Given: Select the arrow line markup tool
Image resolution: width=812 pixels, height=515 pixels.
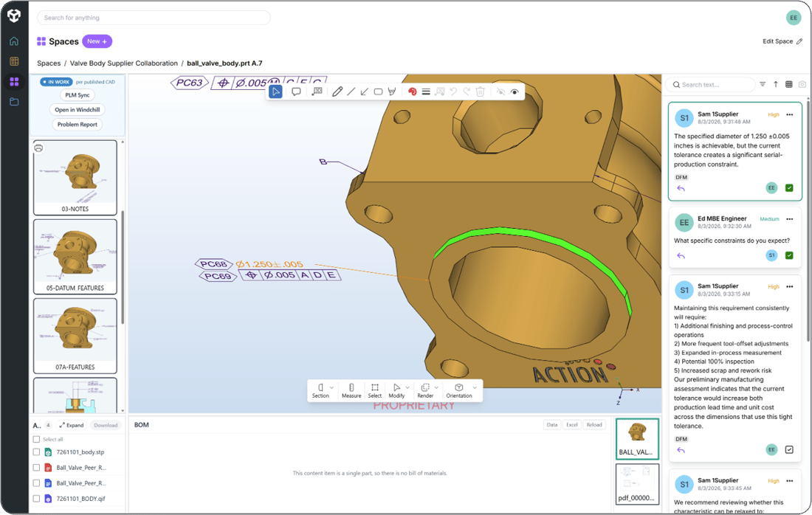Looking at the screenshot, I should (x=365, y=91).
